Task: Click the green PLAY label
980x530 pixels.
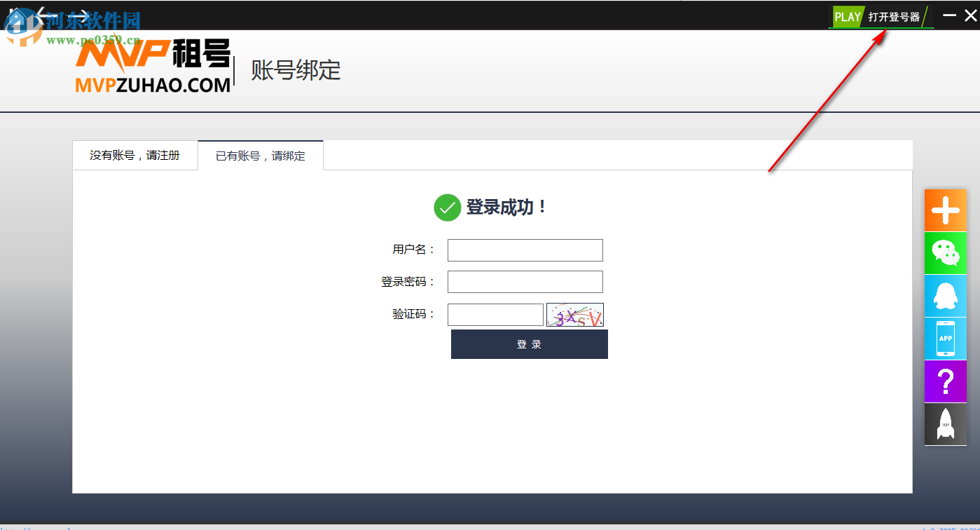Action: (847, 15)
